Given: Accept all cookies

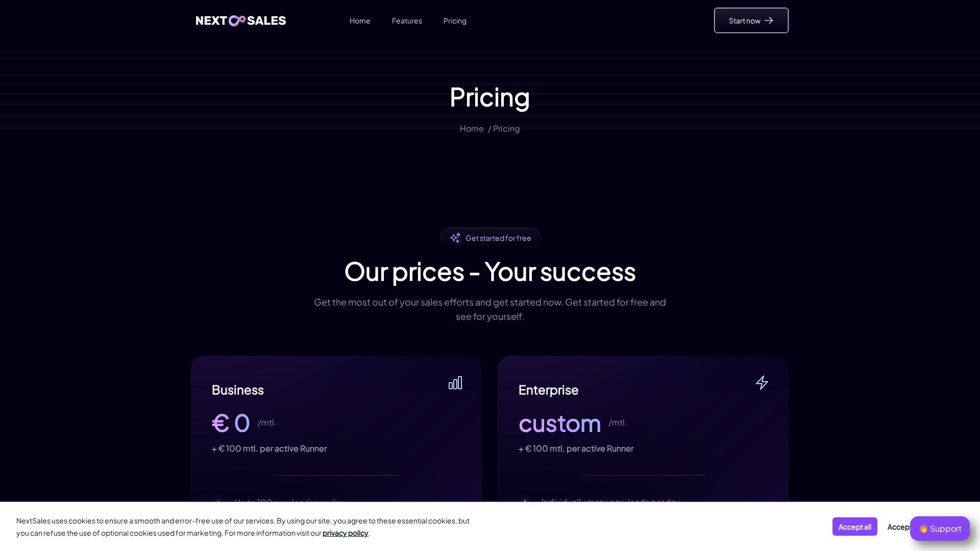Looking at the screenshot, I should coord(854,527).
